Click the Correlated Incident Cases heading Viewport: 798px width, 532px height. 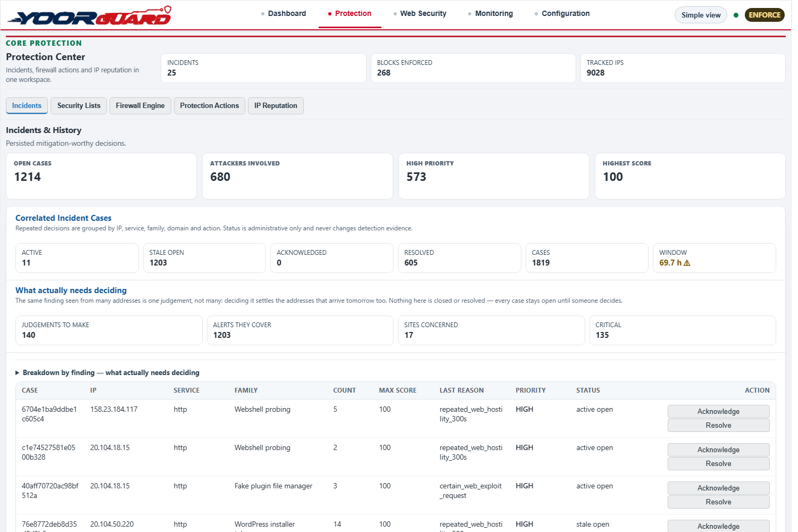63,218
